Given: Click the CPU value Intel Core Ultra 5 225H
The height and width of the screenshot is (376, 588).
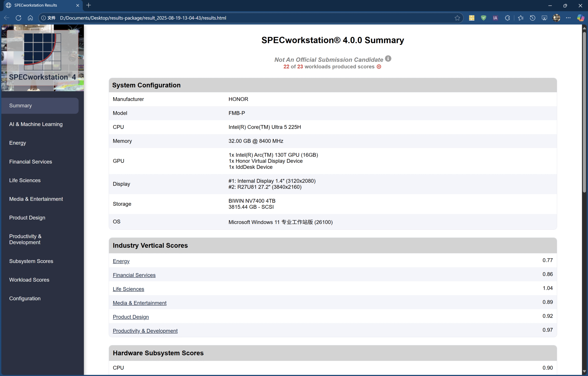Looking at the screenshot, I should [x=265, y=127].
